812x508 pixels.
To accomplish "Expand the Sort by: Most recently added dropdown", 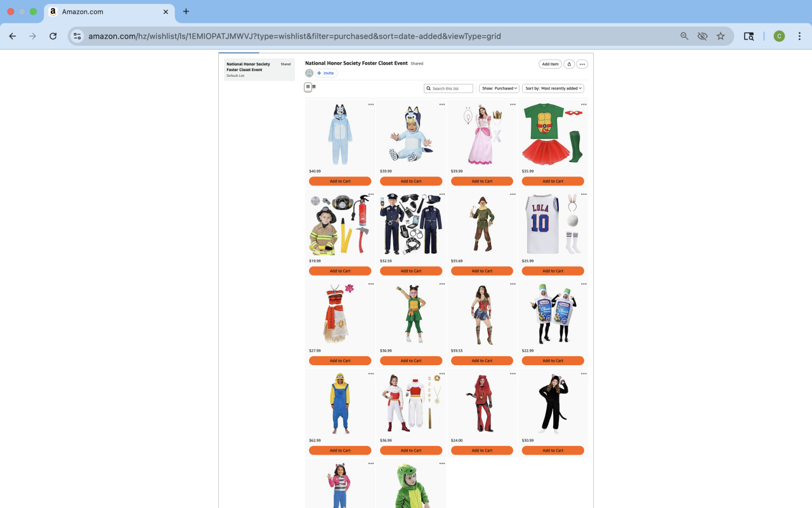I will 553,88.
